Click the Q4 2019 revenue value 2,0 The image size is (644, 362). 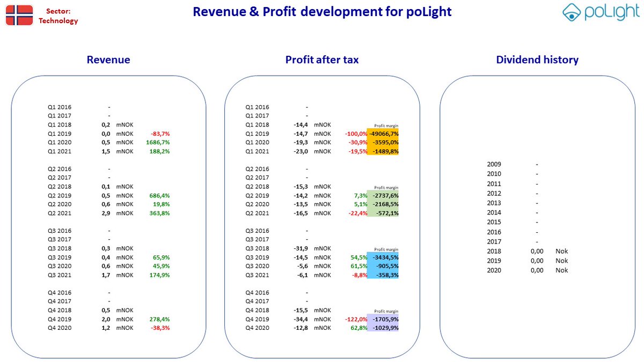click(106, 319)
